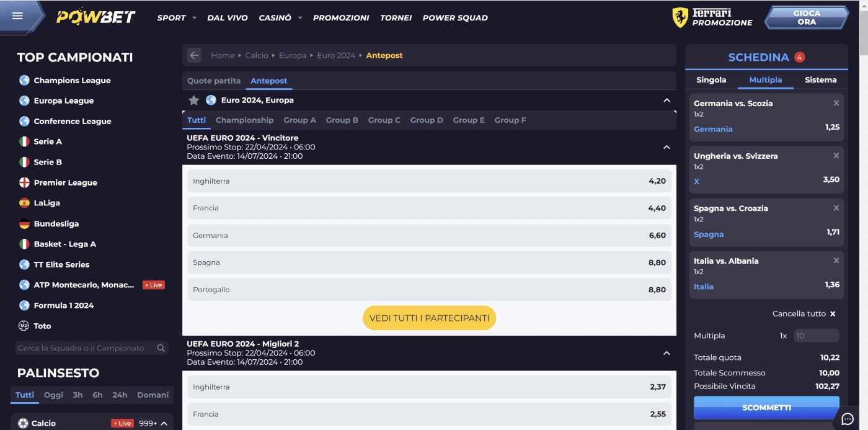This screenshot has width=868, height=430.
Task: Remove Spagna vs. Croazia from betslip
Action: 836,208
